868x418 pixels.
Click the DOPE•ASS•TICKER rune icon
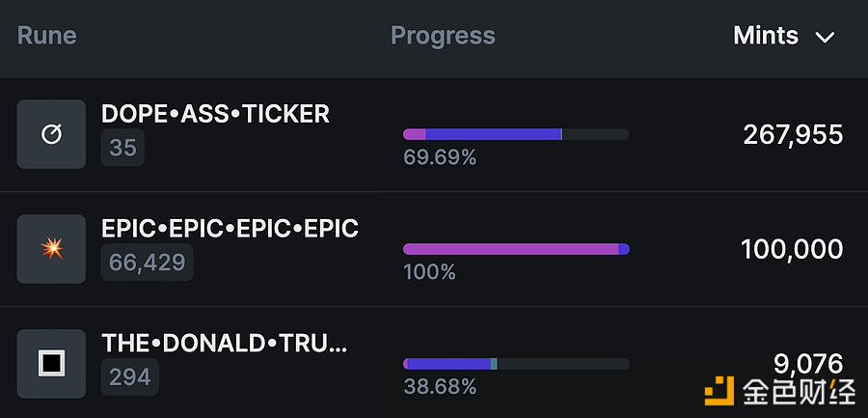51,134
